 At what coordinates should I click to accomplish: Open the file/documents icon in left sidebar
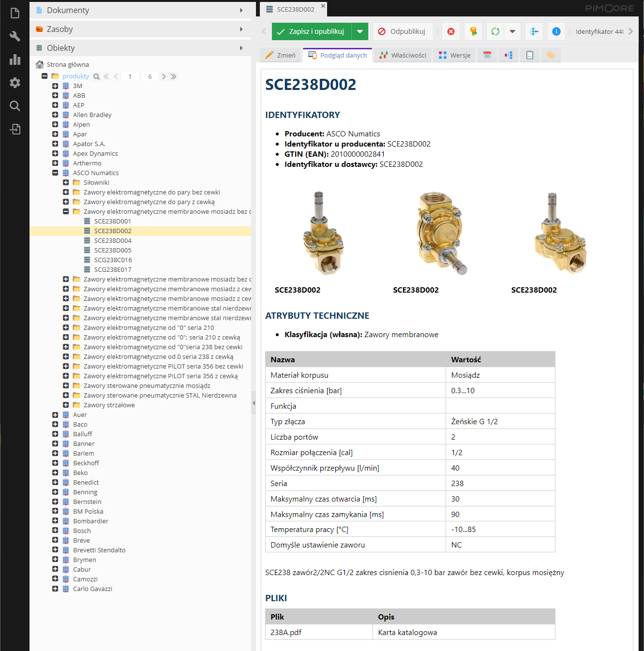pyautogui.click(x=15, y=13)
